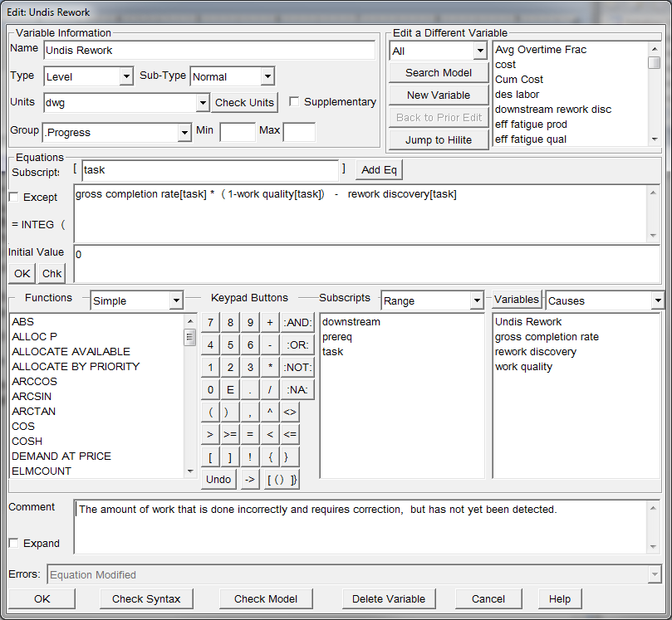Click the Add Eq button

[x=379, y=170]
